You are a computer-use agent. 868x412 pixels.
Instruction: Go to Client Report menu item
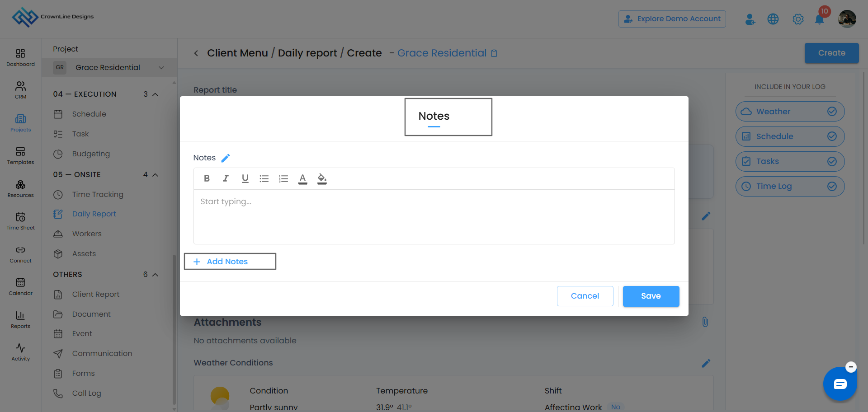point(96,294)
